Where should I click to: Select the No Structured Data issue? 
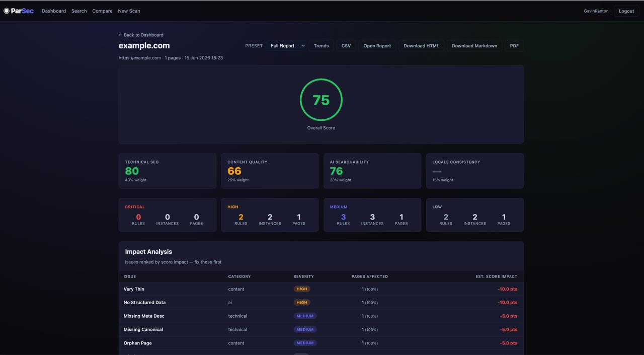coord(321,303)
